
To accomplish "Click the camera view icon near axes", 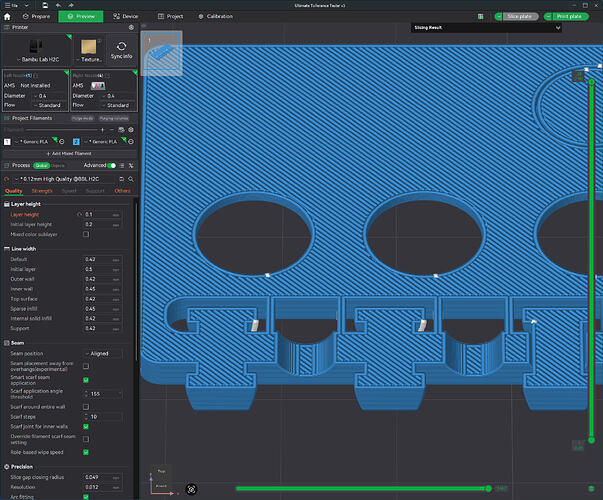I will [x=191, y=489].
